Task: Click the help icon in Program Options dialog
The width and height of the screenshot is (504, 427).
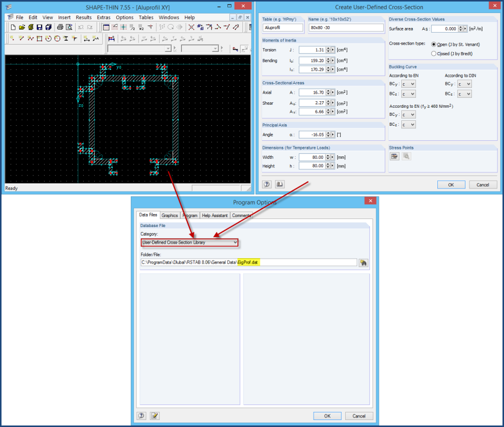Action: click(x=141, y=416)
